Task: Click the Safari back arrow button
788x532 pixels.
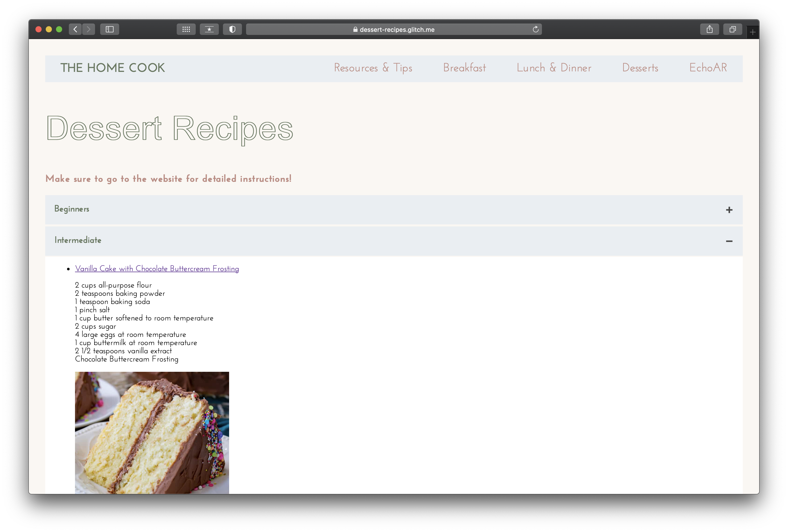Action: (x=75, y=30)
